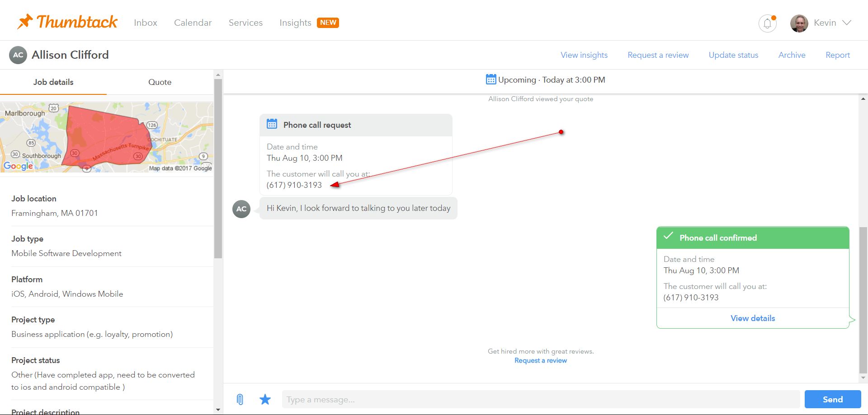Viewport: 868px width, 415px height.
Task: Click Kevin's profile avatar photo
Action: click(x=799, y=23)
